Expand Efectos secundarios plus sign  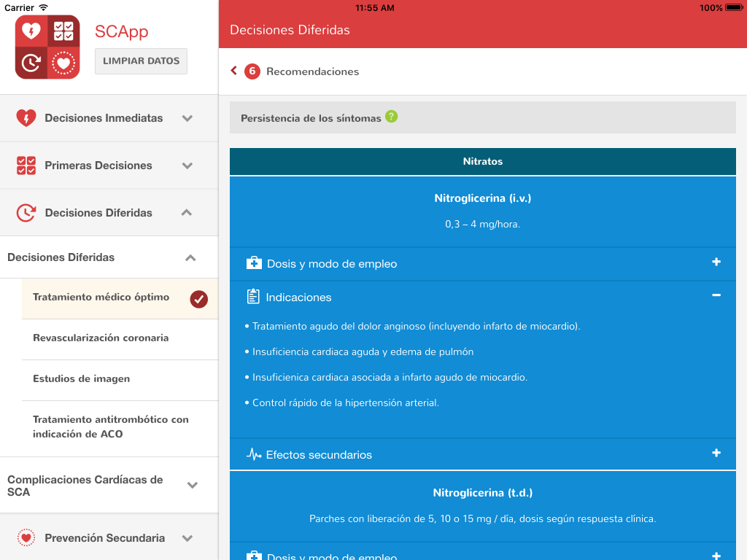pos(716,453)
